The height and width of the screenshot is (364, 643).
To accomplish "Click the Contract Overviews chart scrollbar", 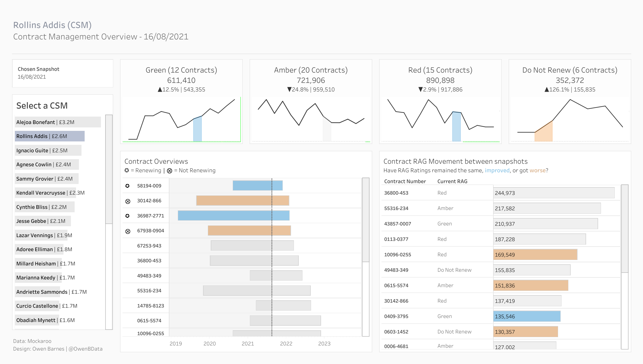I will click(366, 220).
